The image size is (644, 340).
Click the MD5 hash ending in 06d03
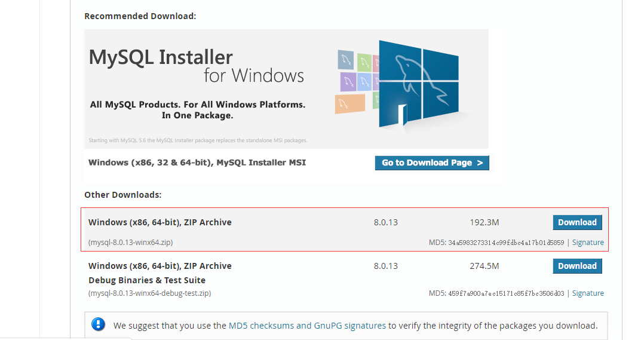point(506,293)
